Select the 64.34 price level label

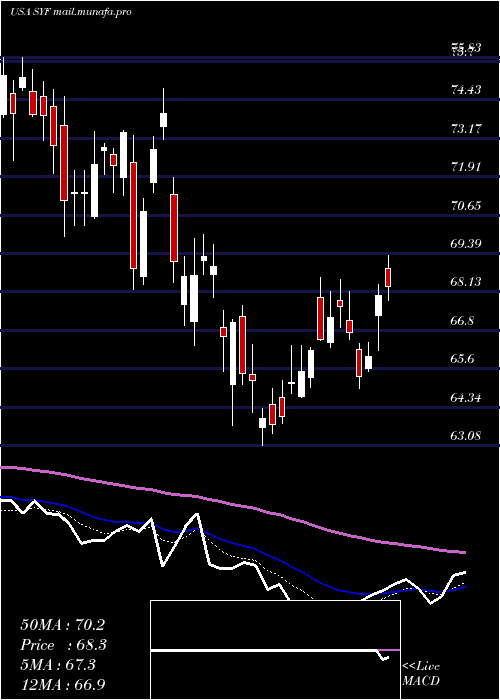click(467, 397)
